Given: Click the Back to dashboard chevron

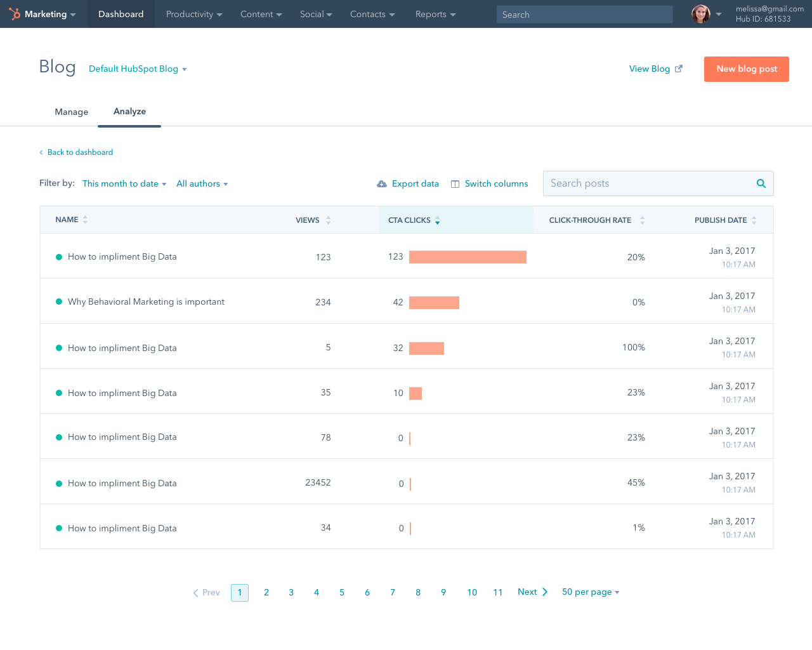Looking at the screenshot, I should [x=41, y=152].
